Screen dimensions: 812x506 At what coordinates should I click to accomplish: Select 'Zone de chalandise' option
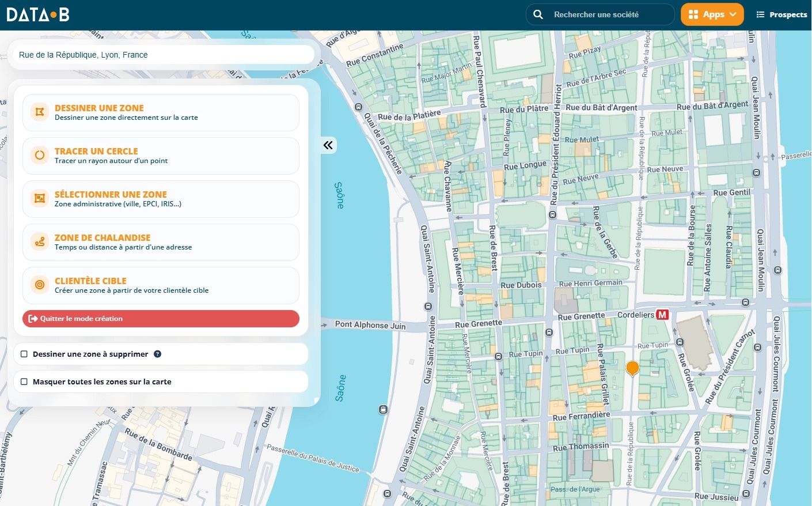coord(161,242)
